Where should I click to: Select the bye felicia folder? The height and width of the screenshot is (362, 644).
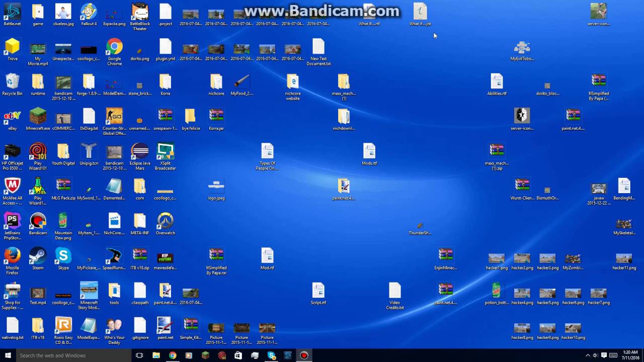[190, 119]
